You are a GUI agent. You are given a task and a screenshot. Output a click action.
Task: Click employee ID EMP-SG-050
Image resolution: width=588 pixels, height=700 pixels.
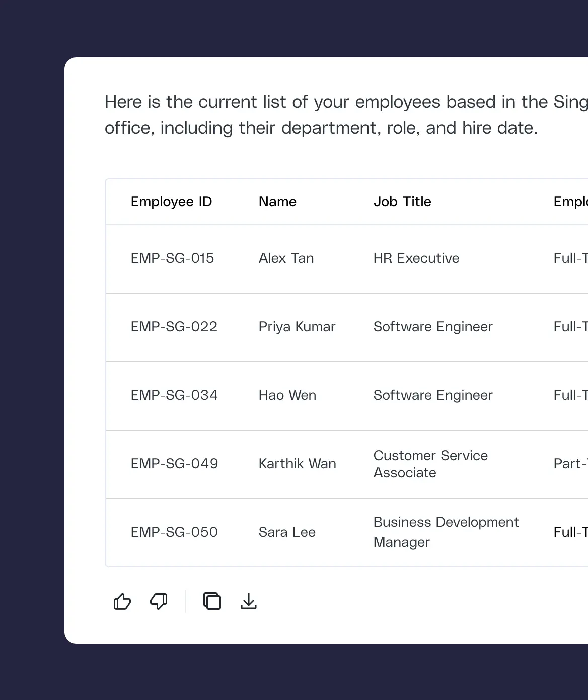174,532
